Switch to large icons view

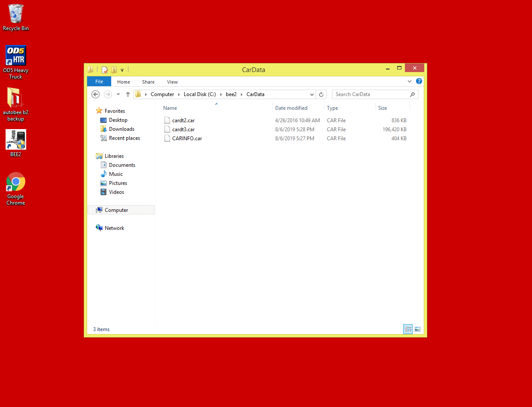pyautogui.click(x=417, y=329)
